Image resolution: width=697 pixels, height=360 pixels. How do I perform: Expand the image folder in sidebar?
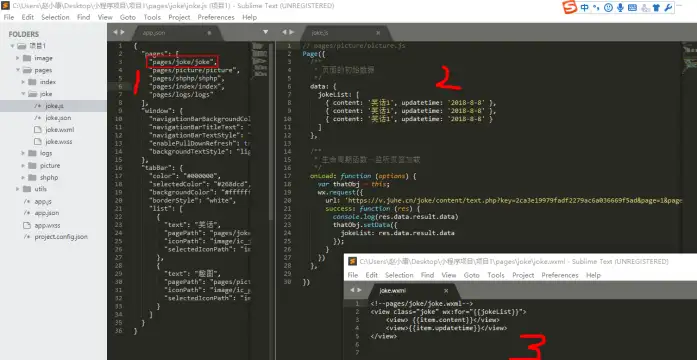(x=18, y=58)
